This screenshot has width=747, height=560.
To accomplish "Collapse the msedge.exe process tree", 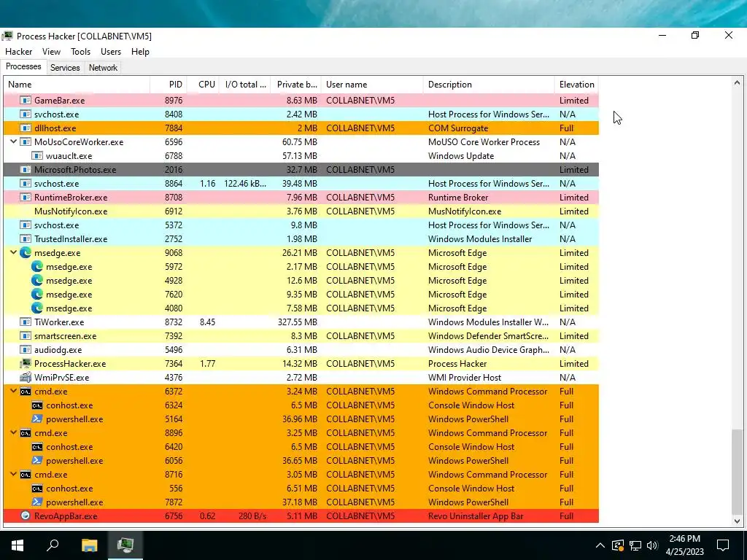I will (13, 253).
